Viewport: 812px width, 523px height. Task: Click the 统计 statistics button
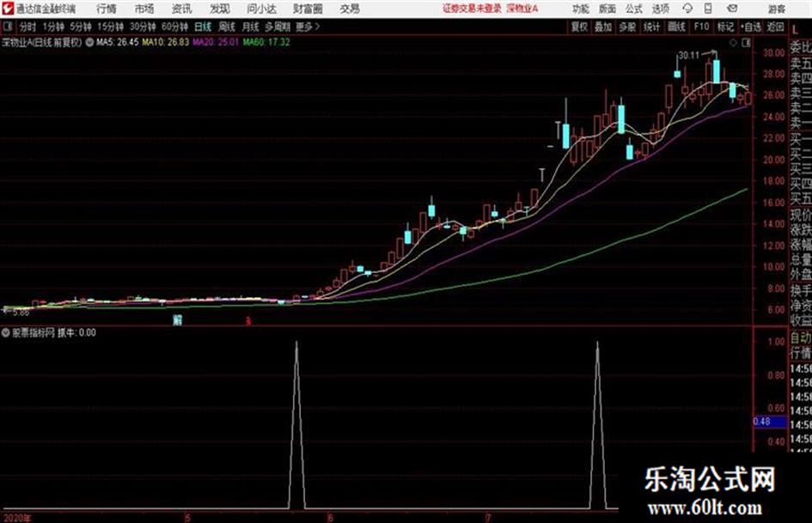(651, 27)
